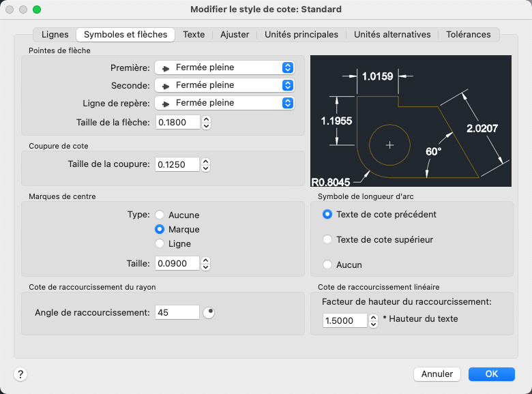
Task: Open the Première arrowhead dropdown
Action: pos(224,67)
